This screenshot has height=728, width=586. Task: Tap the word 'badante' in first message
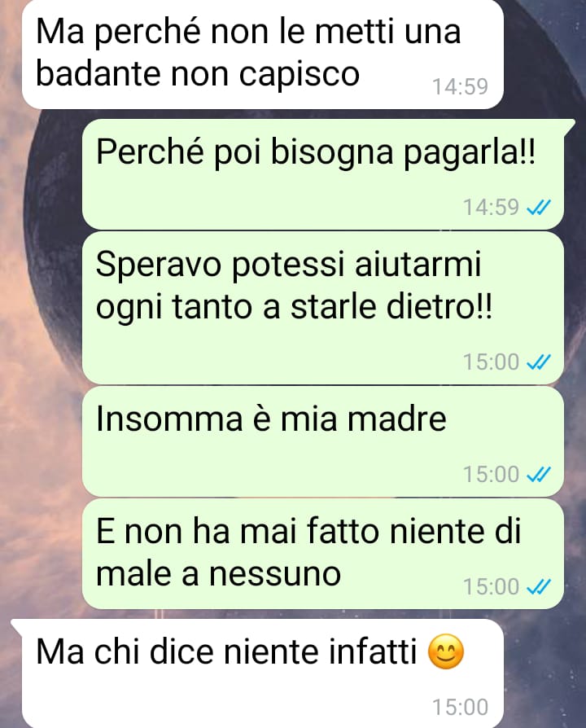pos(98,74)
